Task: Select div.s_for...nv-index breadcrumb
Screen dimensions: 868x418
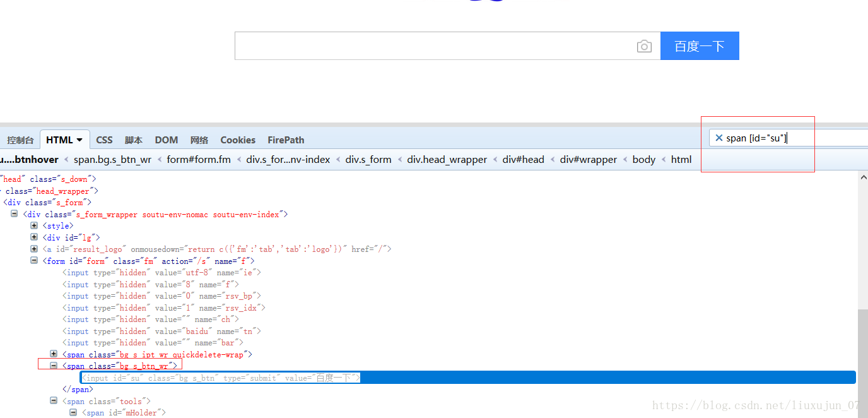Action: point(288,160)
